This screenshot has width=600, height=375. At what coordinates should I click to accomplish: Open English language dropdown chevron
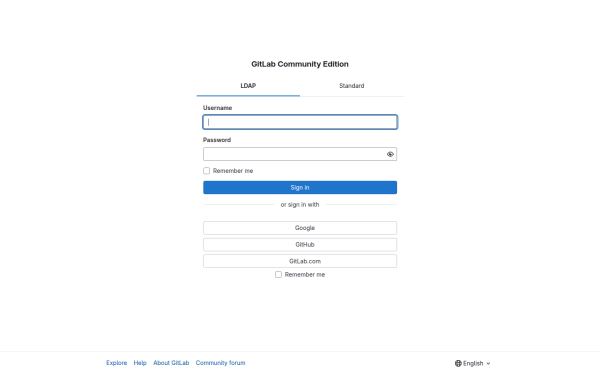[x=488, y=364]
